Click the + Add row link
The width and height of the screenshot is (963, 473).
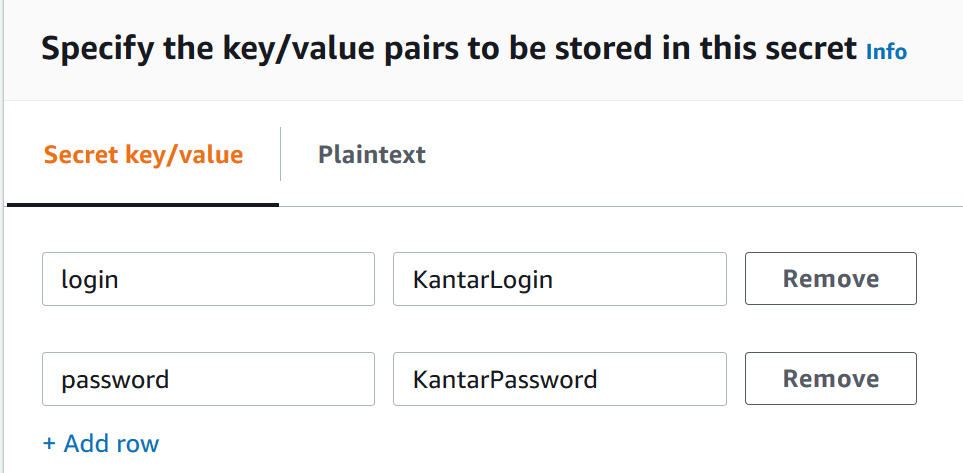click(101, 443)
